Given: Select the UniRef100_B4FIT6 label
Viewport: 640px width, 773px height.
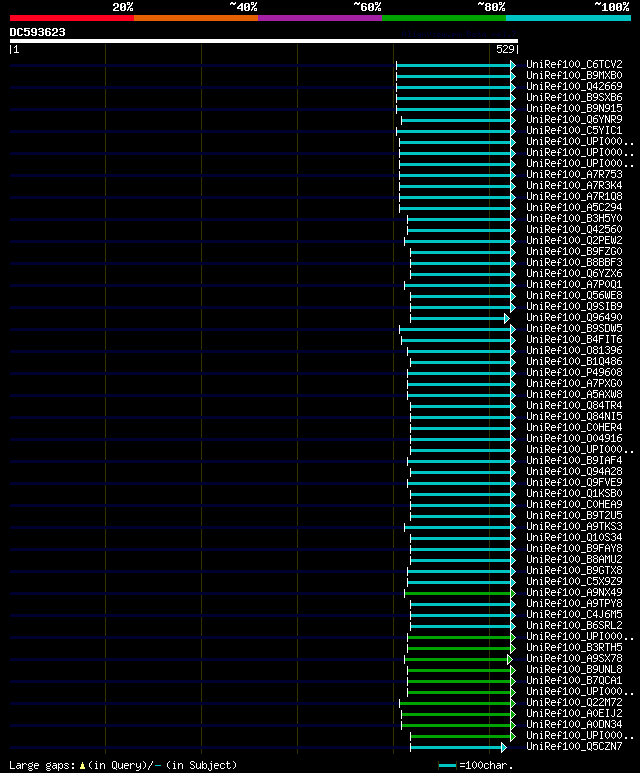Looking at the screenshot, I should pyautogui.click(x=574, y=339).
